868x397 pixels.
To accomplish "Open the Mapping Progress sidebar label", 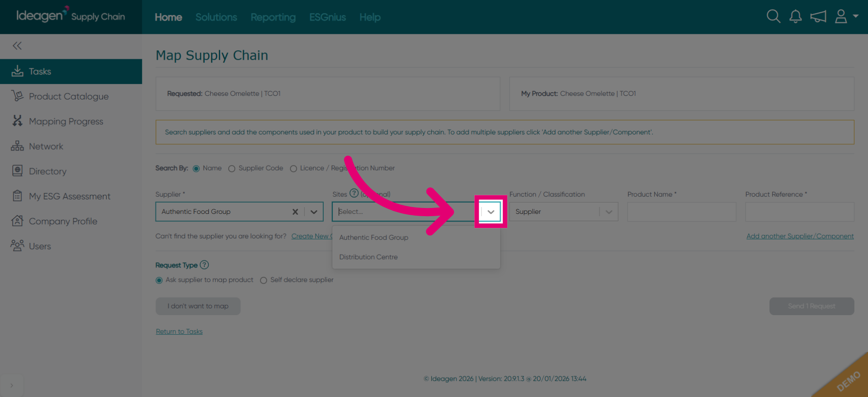I will 66,121.
